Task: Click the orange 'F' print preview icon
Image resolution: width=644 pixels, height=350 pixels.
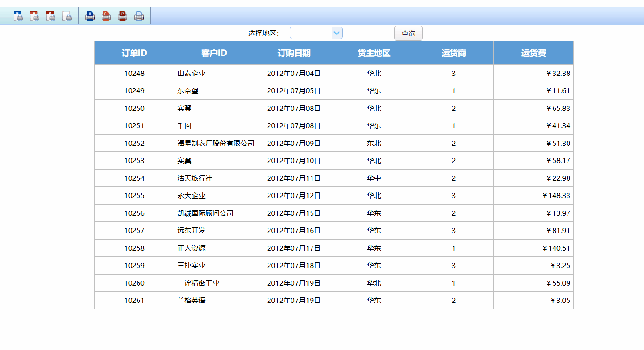Action: coord(35,16)
